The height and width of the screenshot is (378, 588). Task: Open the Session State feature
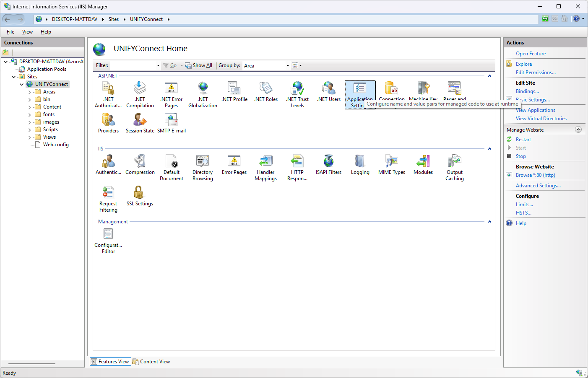point(140,123)
